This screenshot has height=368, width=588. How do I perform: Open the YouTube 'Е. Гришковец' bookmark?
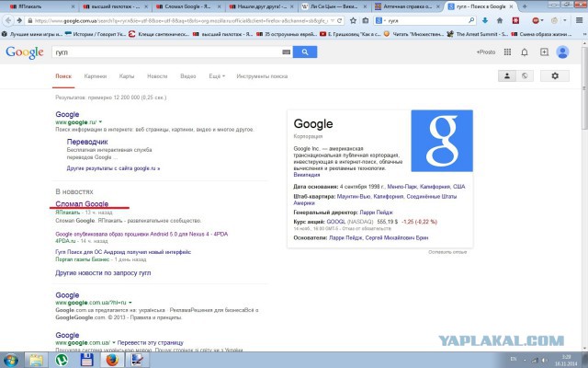point(350,34)
